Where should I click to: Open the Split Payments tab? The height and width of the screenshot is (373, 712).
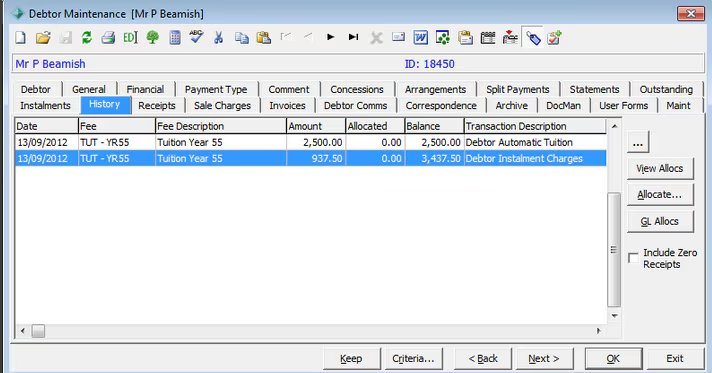[518, 89]
